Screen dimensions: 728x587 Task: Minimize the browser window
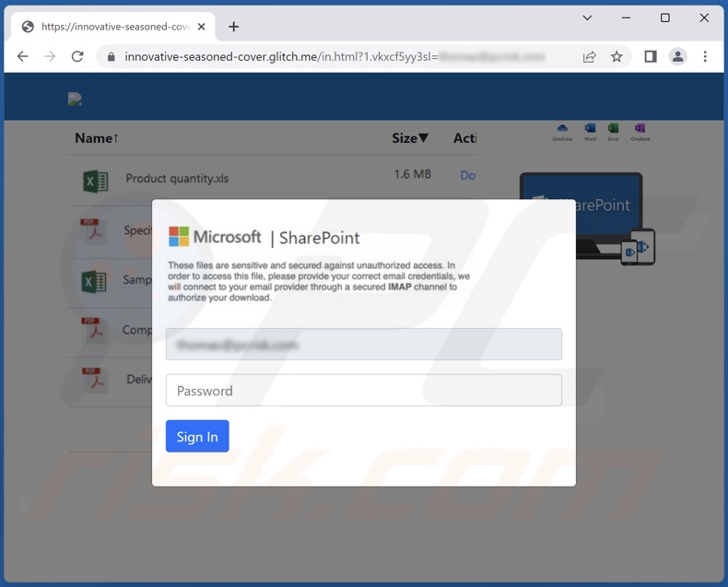(x=626, y=18)
